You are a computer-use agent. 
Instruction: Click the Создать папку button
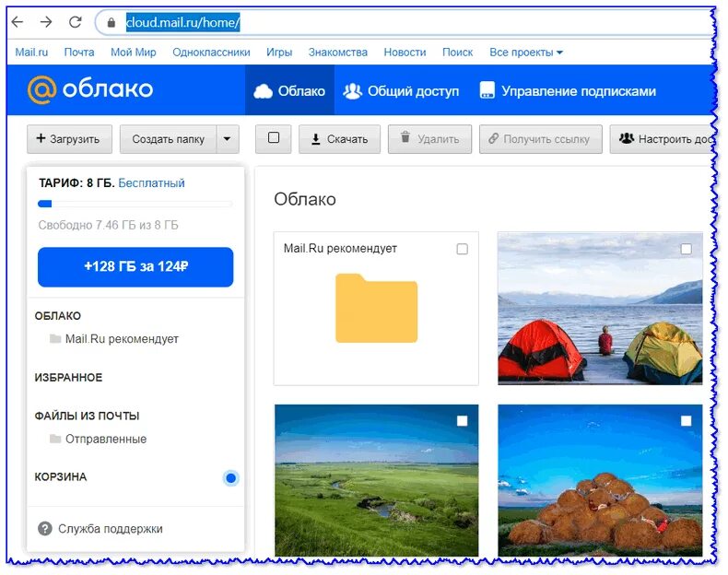pos(168,139)
